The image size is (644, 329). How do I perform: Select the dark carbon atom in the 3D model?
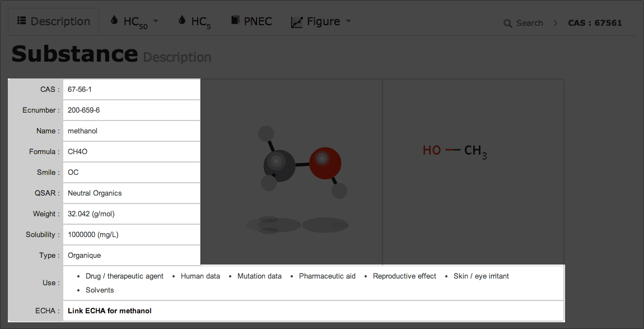tap(279, 165)
